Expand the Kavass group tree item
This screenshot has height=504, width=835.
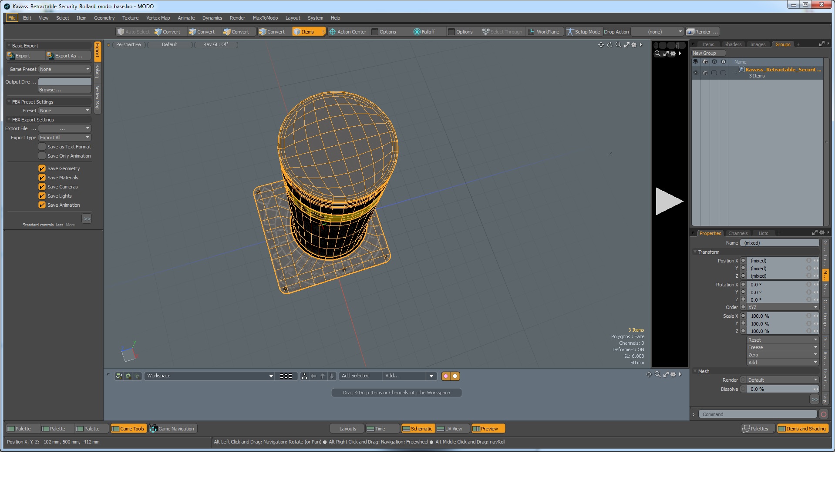[x=736, y=73]
